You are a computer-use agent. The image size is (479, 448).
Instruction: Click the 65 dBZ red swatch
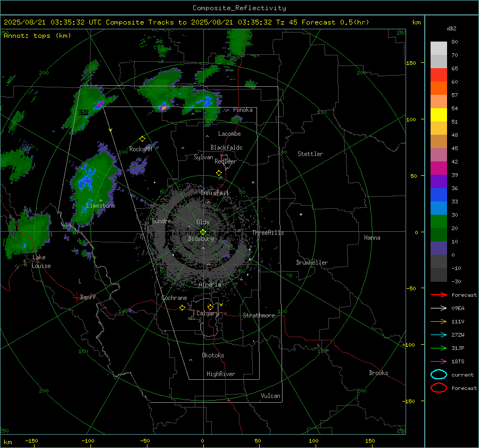tap(439, 75)
